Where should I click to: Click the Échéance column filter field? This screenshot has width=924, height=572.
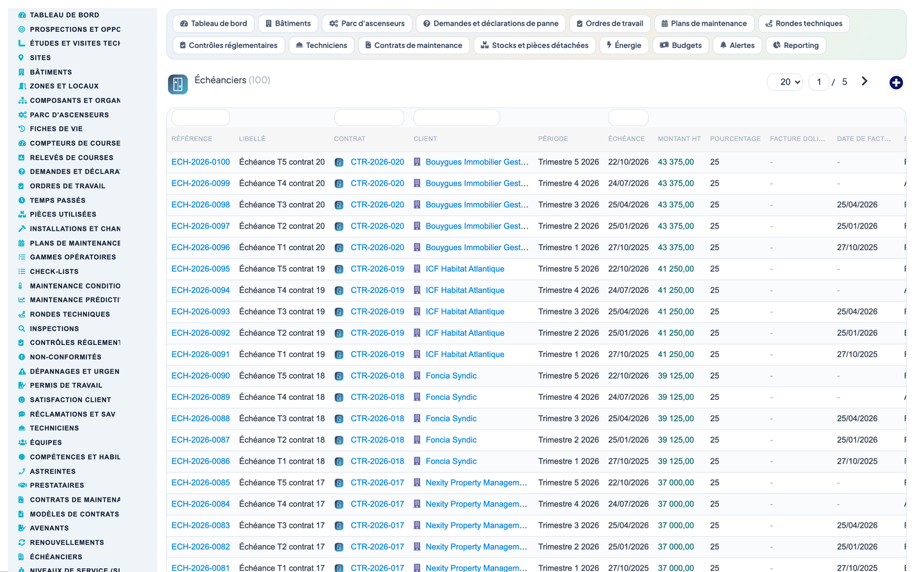(x=628, y=118)
